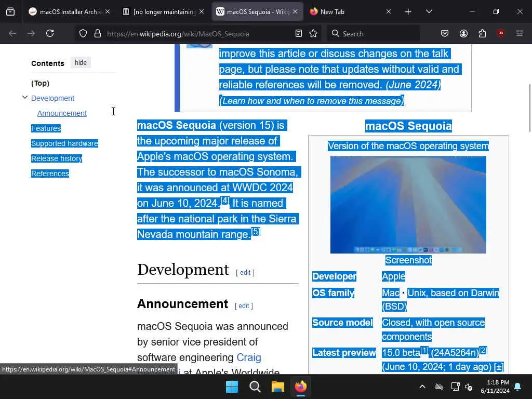This screenshot has height=399, width=532.
Task: Open Extensions puzzle icon
Action: tap(482, 33)
